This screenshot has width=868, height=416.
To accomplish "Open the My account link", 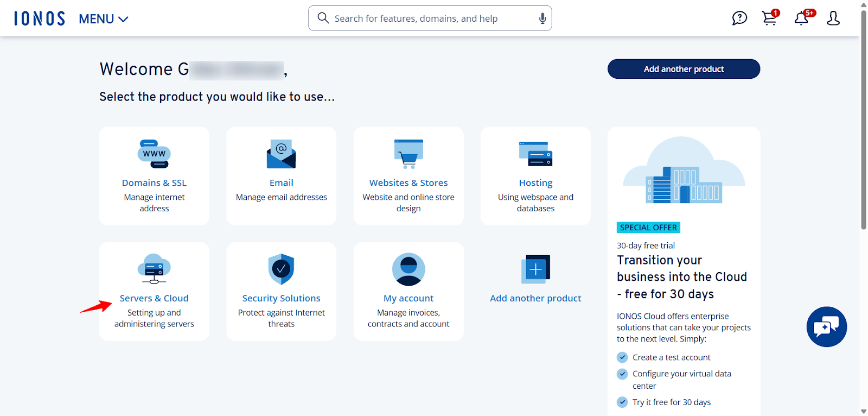I will [x=409, y=298].
